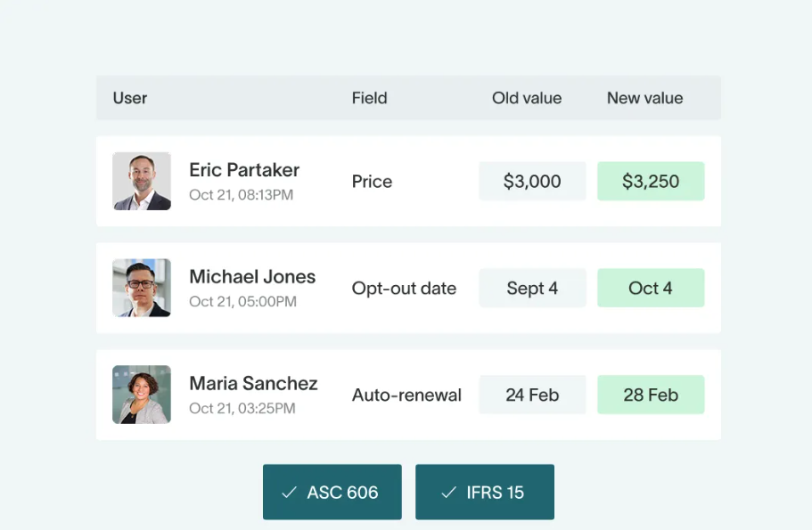Click the Old value column header
Screen dimensions: 812x530
(x=527, y=98)
